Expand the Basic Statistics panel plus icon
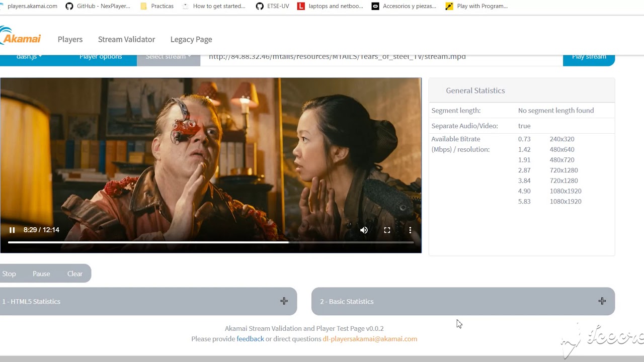This screenshot has height=362, width=644. click(x=602, y=301)
